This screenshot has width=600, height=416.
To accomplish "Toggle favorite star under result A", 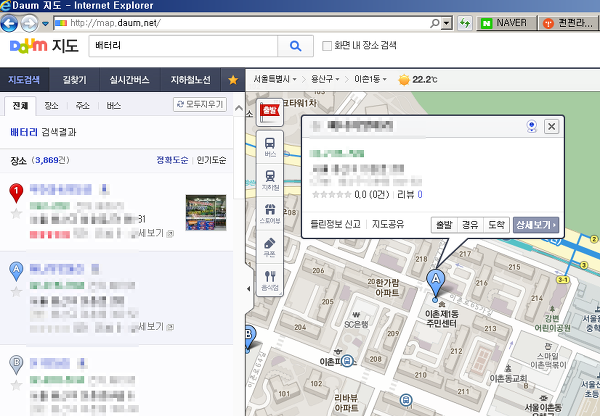I will tap(16, 292).
